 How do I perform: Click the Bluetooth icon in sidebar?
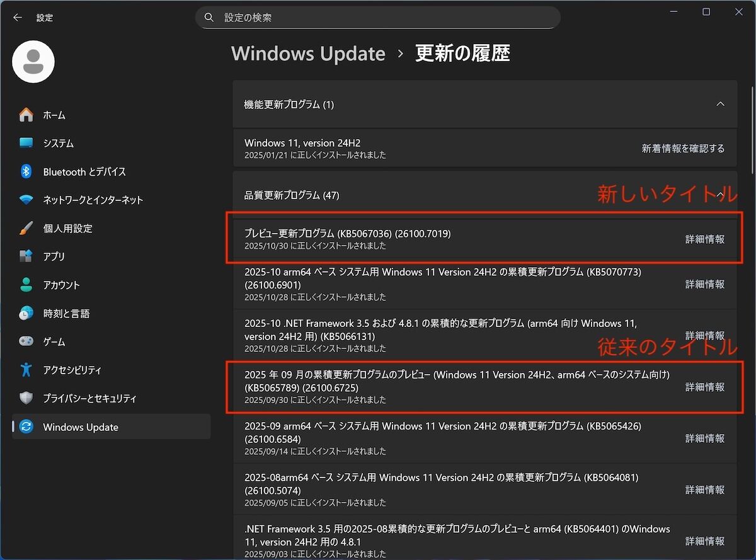pyautogui.click(x=26, y=171)
